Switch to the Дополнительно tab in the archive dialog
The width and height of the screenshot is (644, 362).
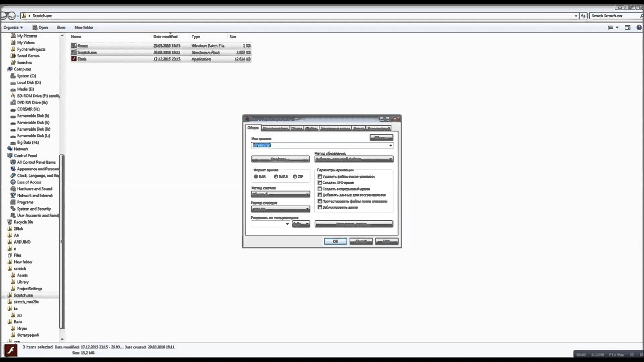(x=275, y=129)
